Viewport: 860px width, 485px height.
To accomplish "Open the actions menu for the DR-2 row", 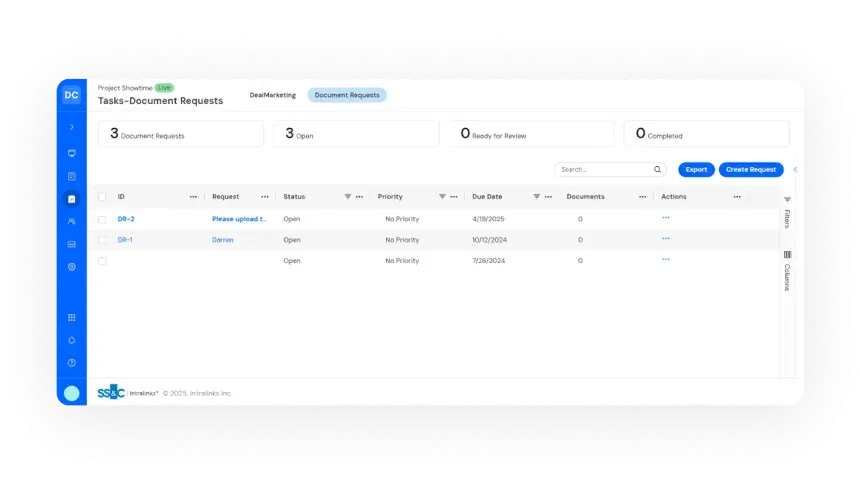I will pyautogui.click(x=666, y=217).
